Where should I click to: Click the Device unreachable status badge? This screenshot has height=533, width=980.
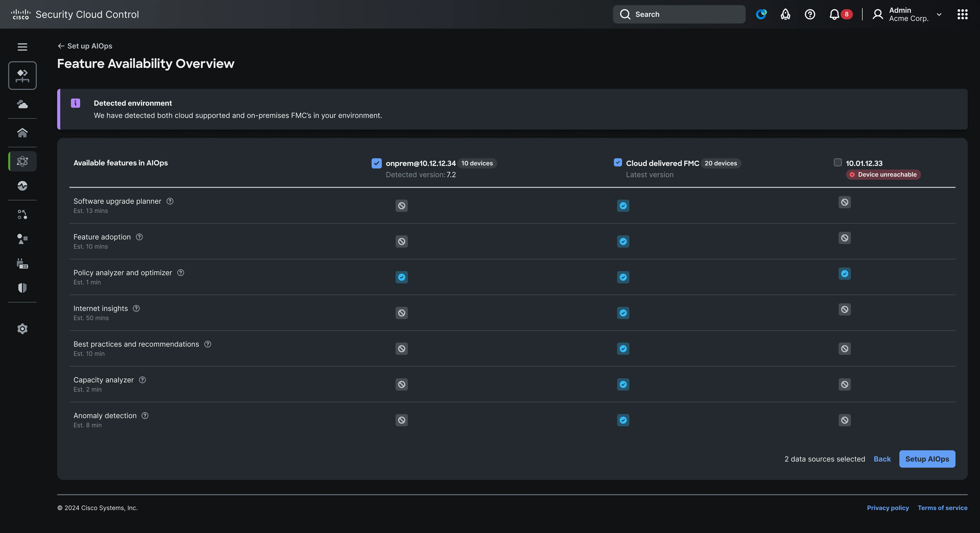click(x=883, y=175)
